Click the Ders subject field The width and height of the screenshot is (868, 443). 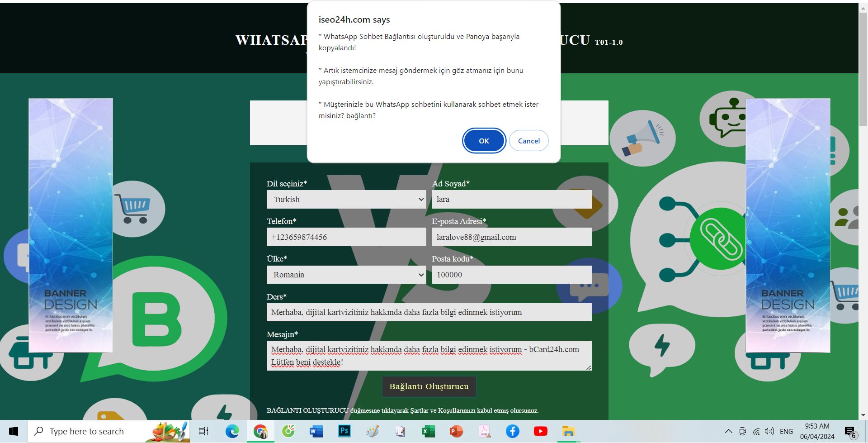click(x=429, y=312)
